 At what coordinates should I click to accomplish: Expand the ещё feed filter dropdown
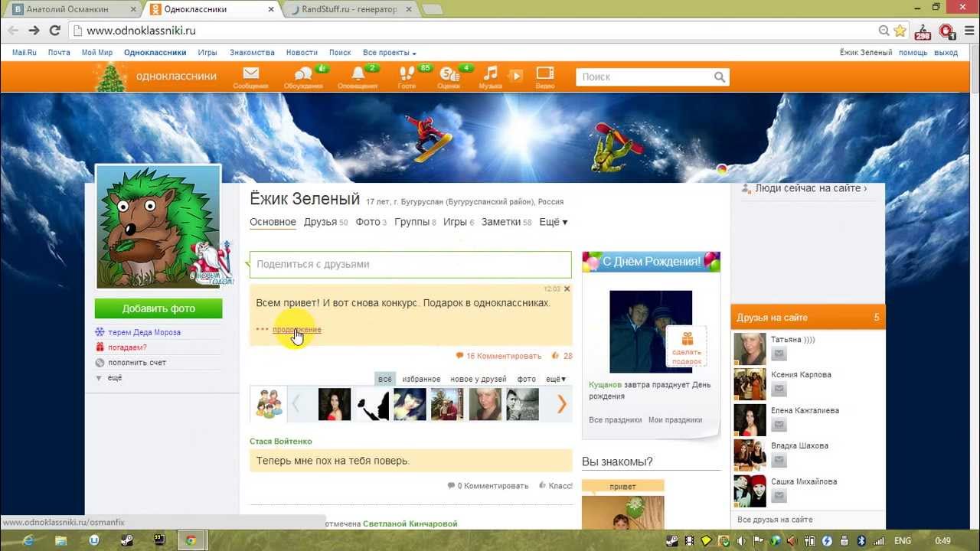(x=556, y=379)
